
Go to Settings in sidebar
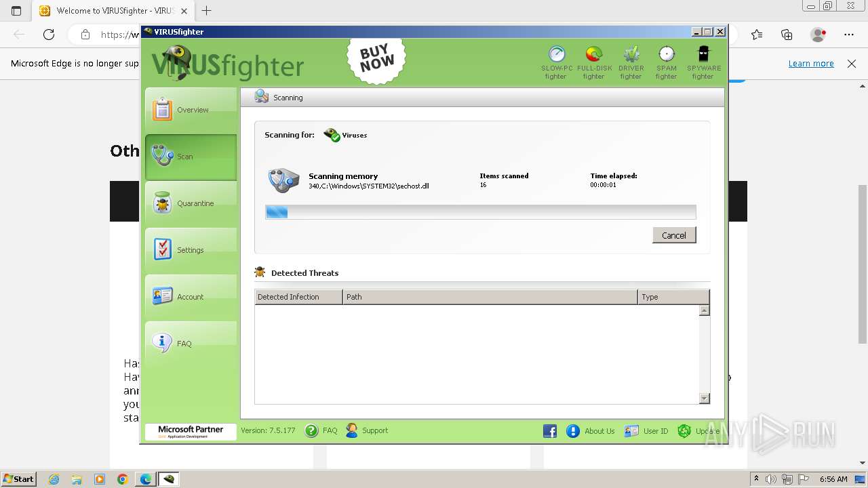point(191,250)
